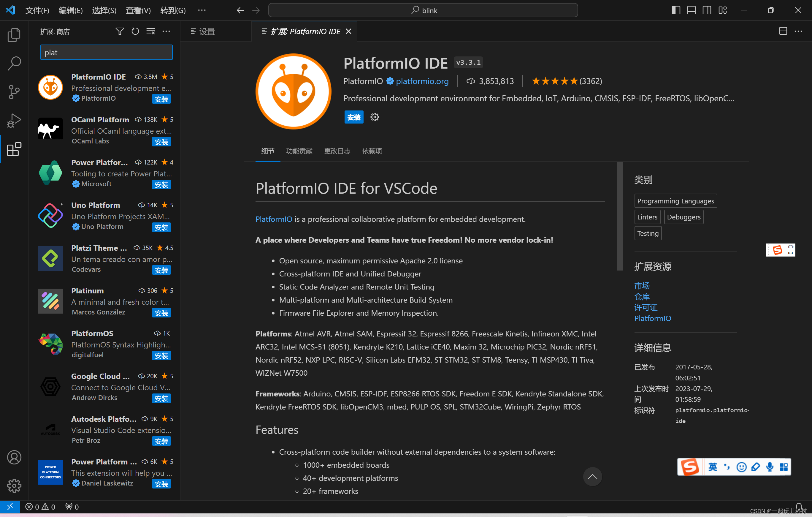Select the Linters category tag
Screen dimensions: 812x517
click(x=647, y=217)
